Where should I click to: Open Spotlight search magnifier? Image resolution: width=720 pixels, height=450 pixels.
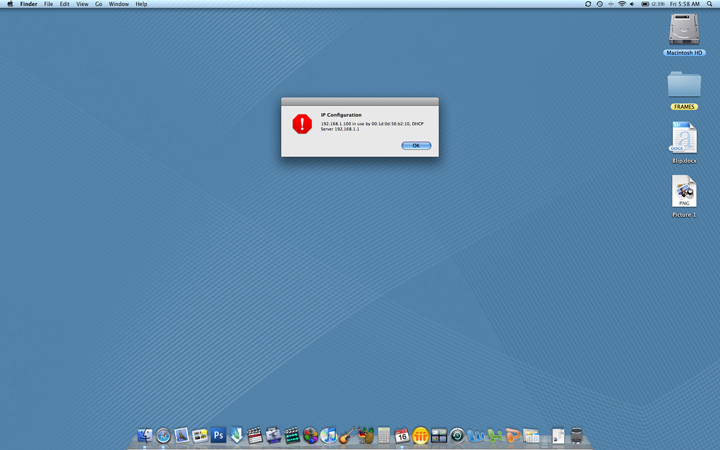coord(709,4)
